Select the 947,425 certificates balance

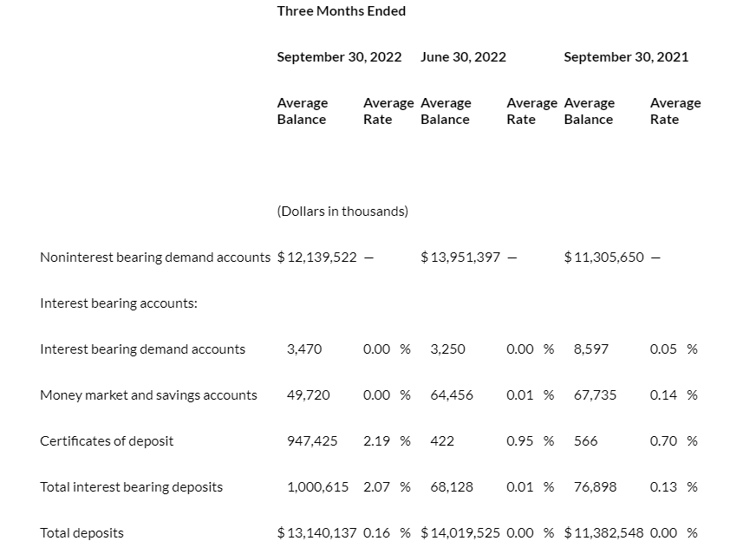pyautogui.click(x=312, y=441)
